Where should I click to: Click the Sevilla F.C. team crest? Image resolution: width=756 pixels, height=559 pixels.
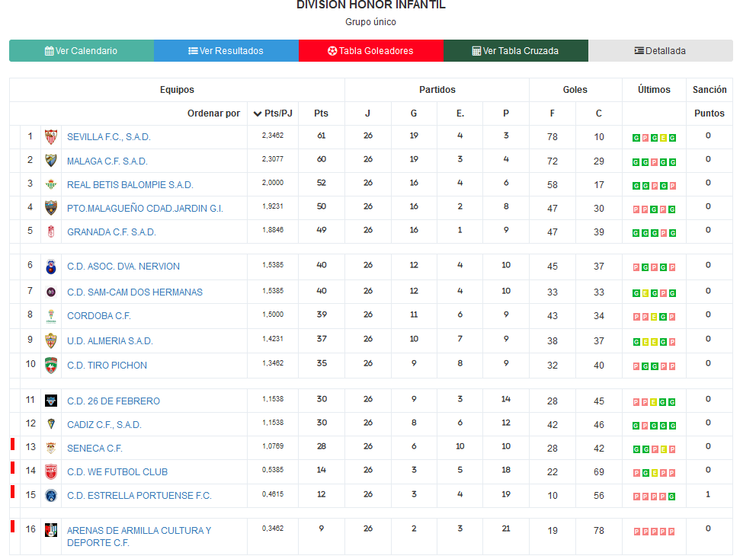pos(50,137)
